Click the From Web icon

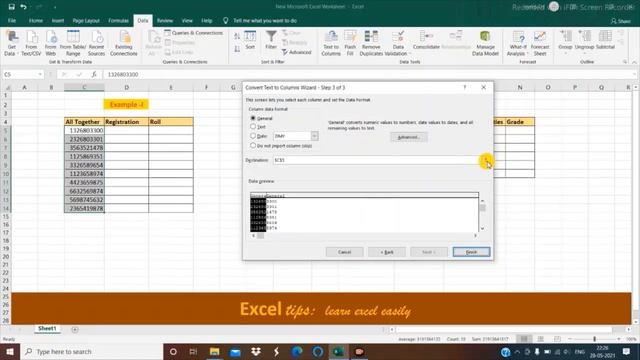(51, 43)
